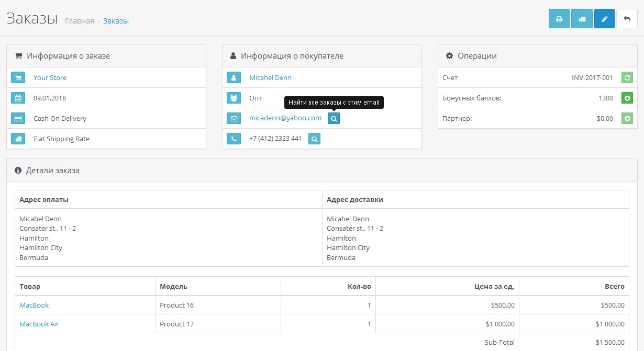Click the micadenn@yahoo.com email link
The height and width of the screenshot is (351, 644).
[x=285, y=118]
